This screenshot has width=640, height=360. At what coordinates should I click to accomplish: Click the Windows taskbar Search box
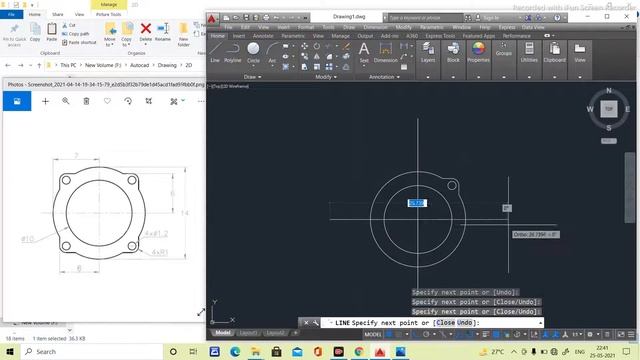click(x=91, y=351)
